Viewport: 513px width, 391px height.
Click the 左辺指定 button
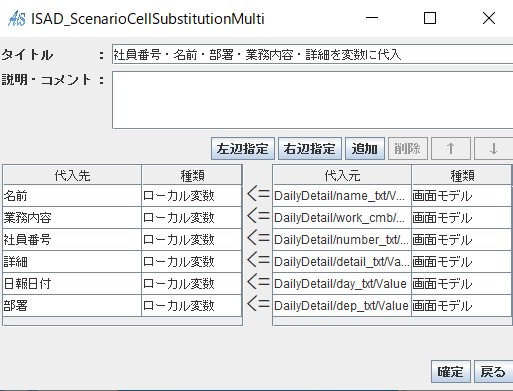(x=243, y=148)
